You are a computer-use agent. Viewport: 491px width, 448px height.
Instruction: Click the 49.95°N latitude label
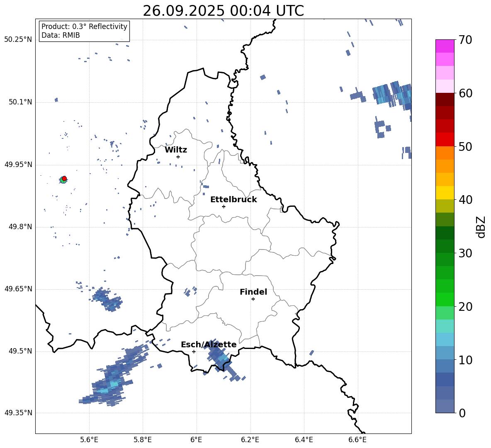point(18,165)
